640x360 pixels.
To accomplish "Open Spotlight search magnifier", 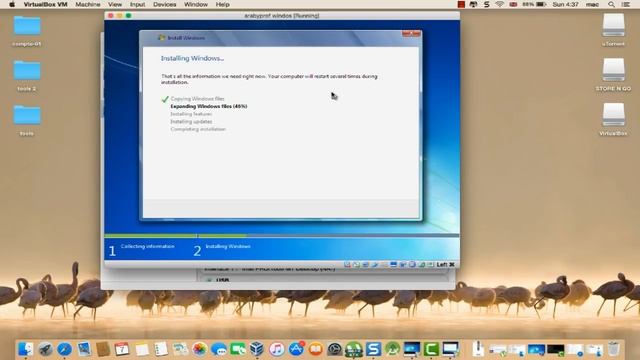I will pyautogui.click(x=611, y=4).
